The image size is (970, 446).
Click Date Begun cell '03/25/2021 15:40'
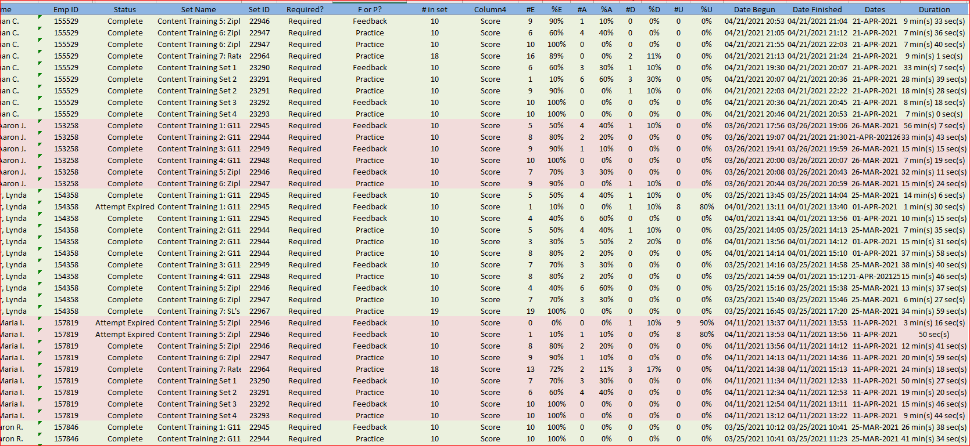[753, 299]
